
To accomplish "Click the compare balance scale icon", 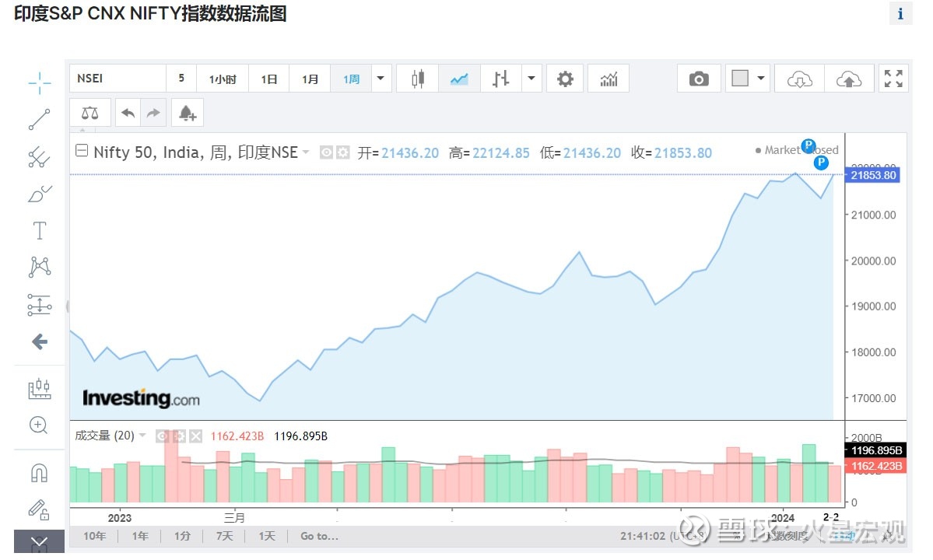I will 90,113.
